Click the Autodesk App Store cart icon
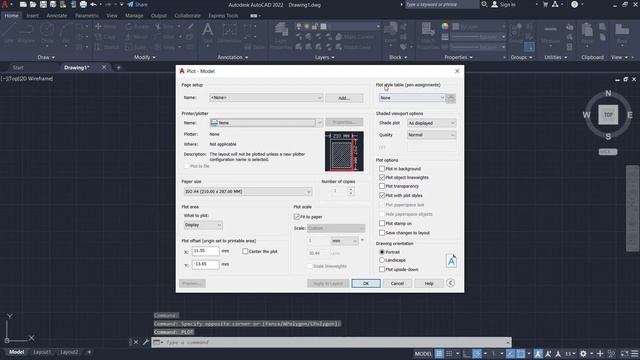 545,4
